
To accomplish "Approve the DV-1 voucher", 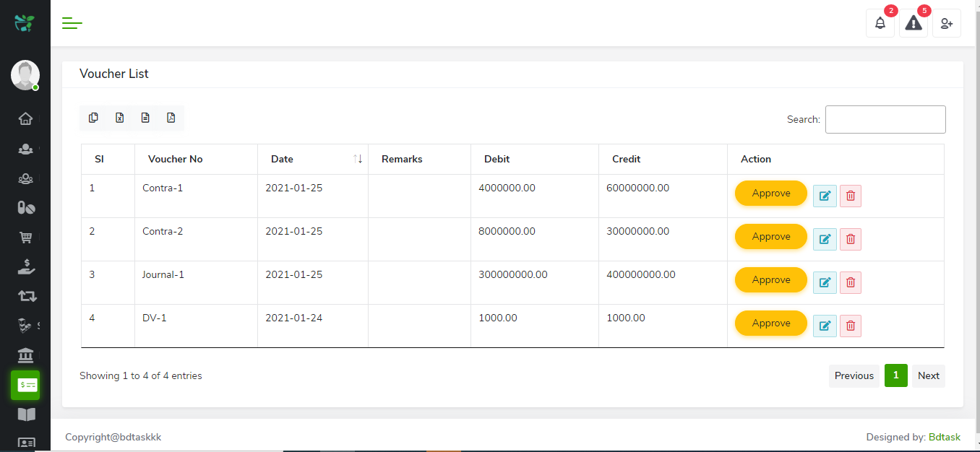I will click(x=770, y=323).
